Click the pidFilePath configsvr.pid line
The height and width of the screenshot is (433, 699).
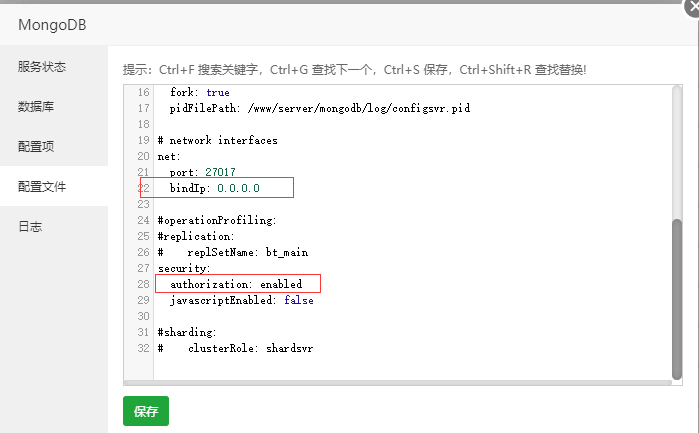point(320,108)
